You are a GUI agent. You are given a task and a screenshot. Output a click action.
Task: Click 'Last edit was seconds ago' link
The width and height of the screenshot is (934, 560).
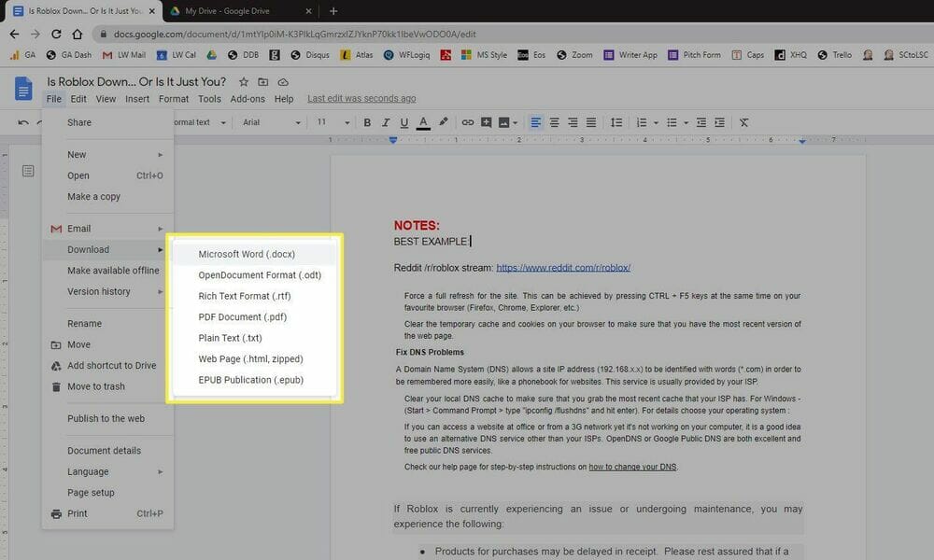click(x=361, y=99)
